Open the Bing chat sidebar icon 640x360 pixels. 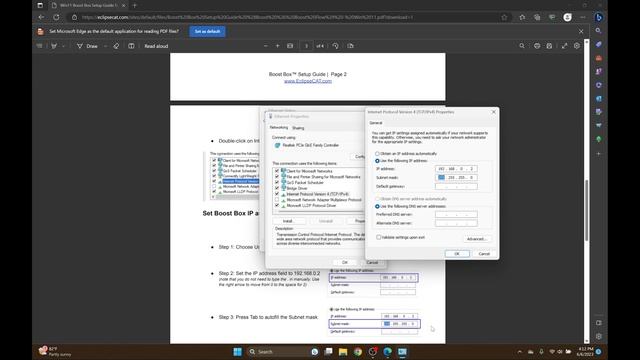click(598, 17)
